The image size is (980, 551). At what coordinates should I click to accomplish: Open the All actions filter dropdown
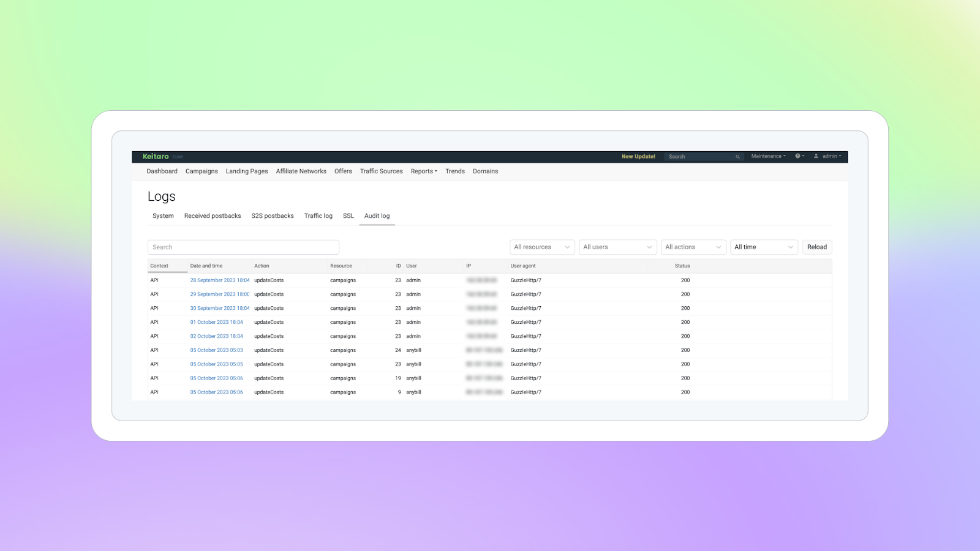[x=693, y=247]
